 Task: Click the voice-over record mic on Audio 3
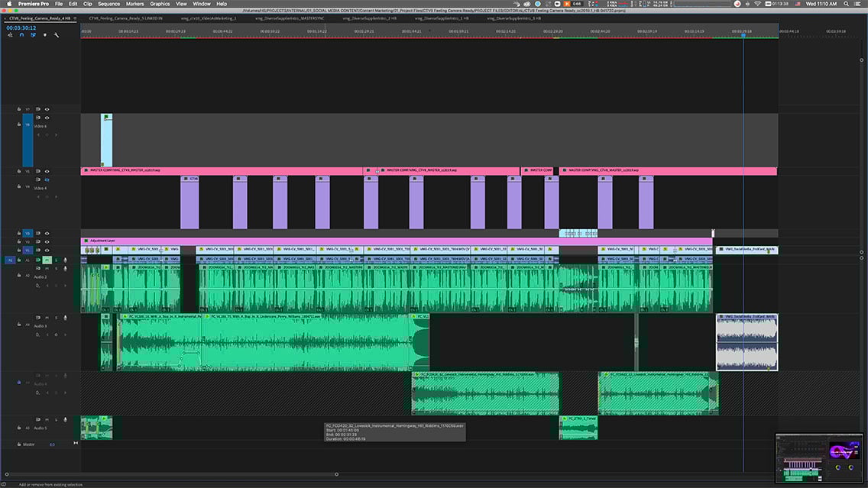coord(66,317)
